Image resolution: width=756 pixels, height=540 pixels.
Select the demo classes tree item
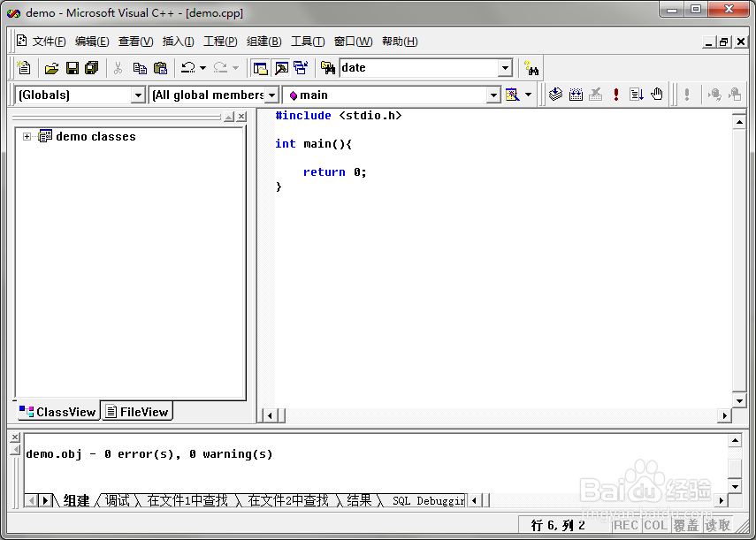tap(96, 136)
